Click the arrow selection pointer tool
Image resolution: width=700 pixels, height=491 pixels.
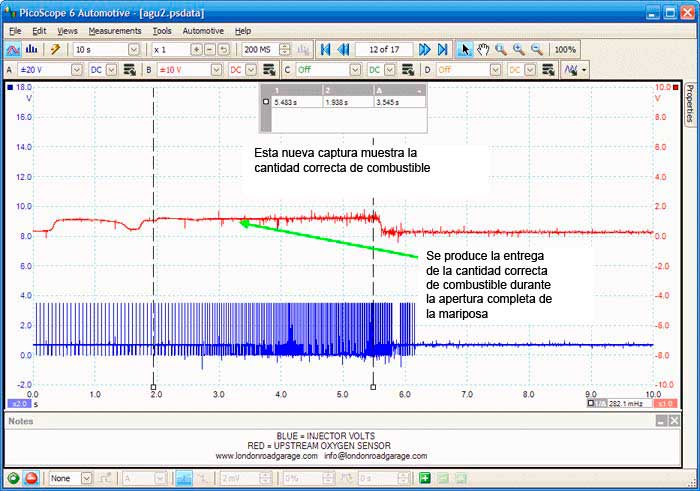point(465,49)
